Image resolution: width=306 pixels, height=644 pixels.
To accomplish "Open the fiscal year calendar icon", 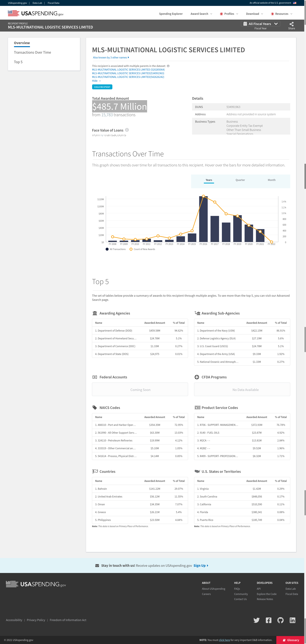I will [x=245, y=24].
